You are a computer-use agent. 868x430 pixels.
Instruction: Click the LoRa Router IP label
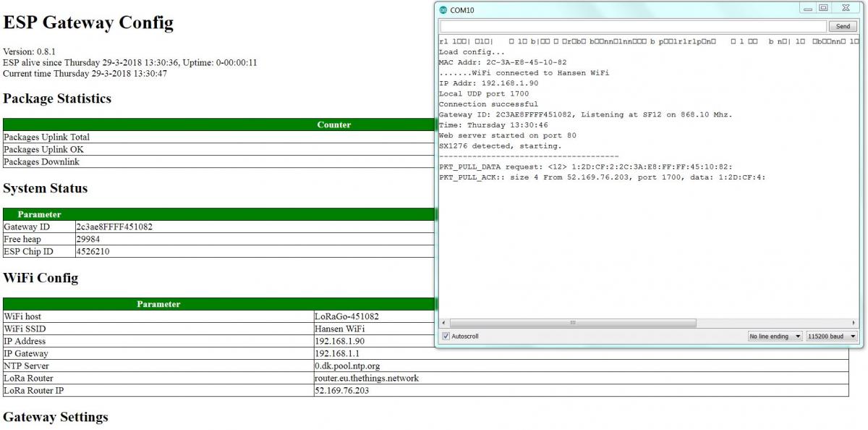[33, 390]
